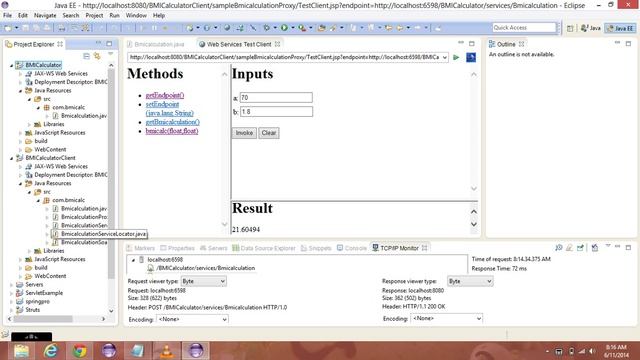Click the open web browser globe toolbar icon
Screen dimensions: 640x360
227,28
